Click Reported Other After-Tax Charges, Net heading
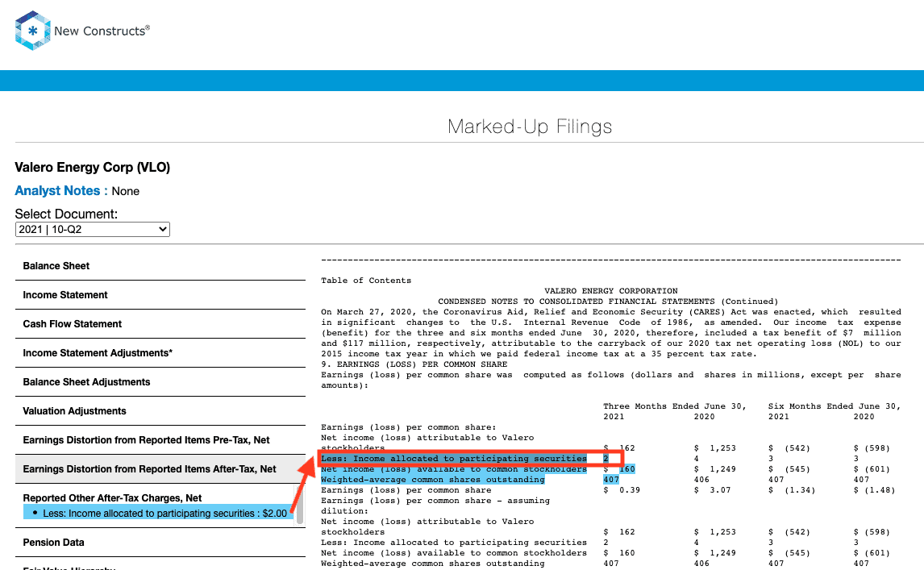The width and height of the screenshot is (924, 570). point(112,498)
